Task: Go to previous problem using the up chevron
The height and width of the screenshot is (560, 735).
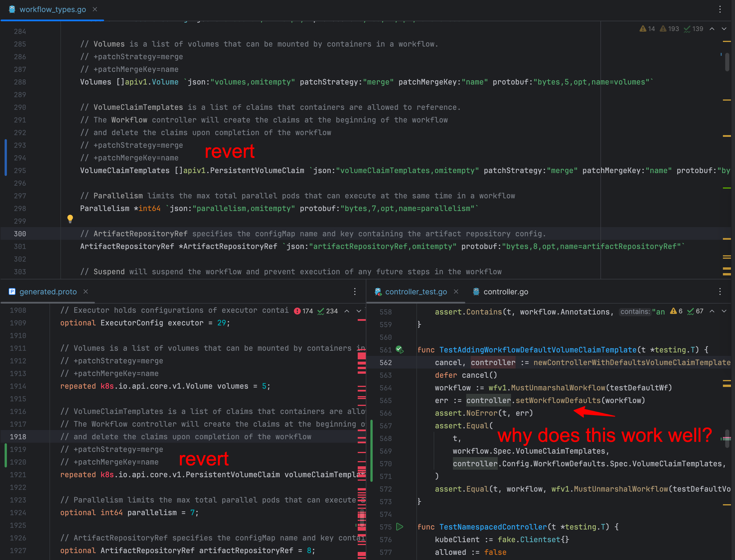Action: [x=712, y=29]
